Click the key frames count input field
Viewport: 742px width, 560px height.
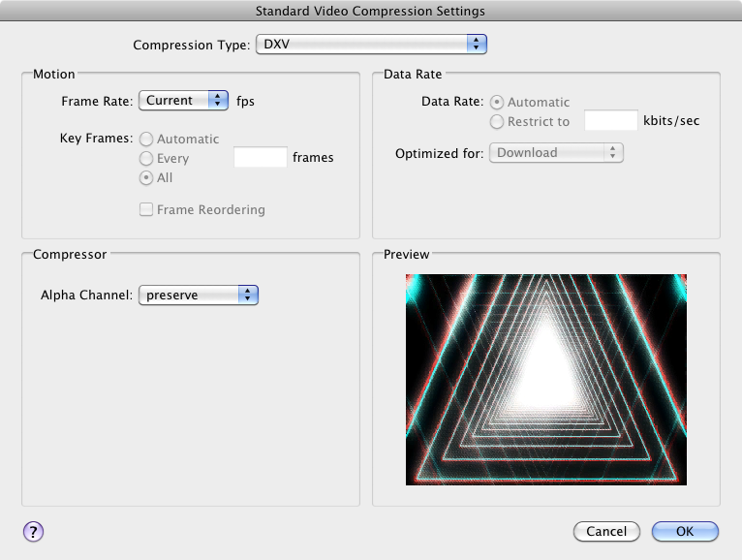(261, 157)
